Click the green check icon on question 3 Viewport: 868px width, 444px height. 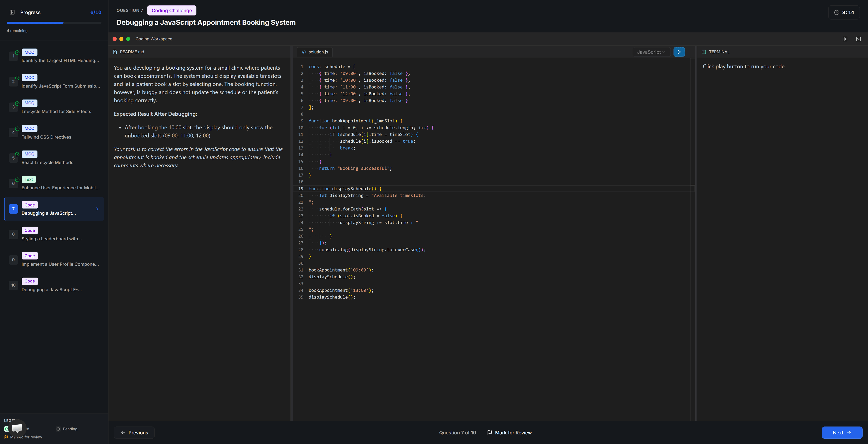click(17, 103)
